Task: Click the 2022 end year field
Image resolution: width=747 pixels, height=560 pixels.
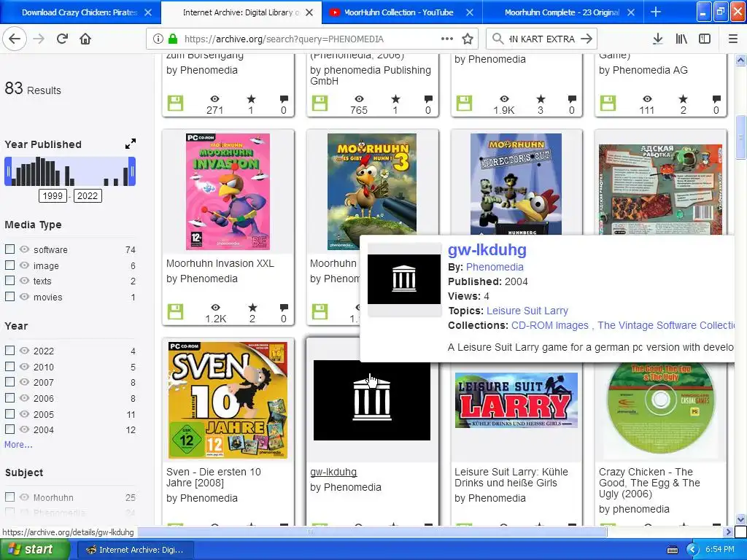Action: tap(88, 195)
